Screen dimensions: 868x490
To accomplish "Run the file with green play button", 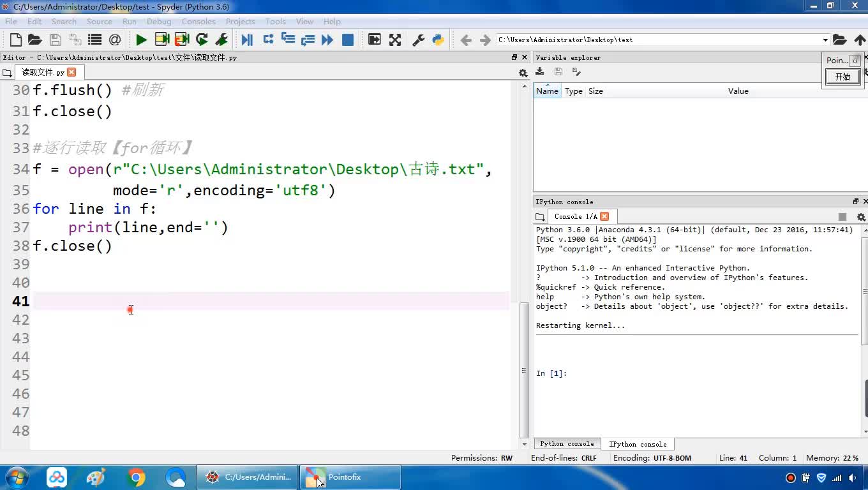I will (141, 40).
